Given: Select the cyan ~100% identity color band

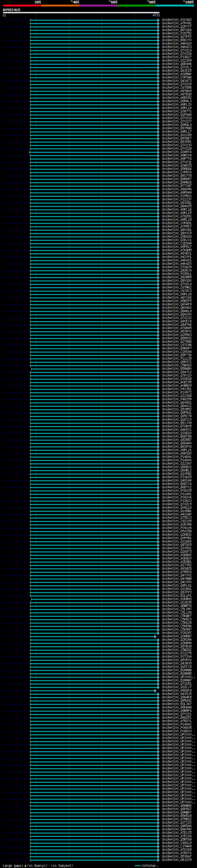Looking at the screenshot, I should click(x=175, y=6).
